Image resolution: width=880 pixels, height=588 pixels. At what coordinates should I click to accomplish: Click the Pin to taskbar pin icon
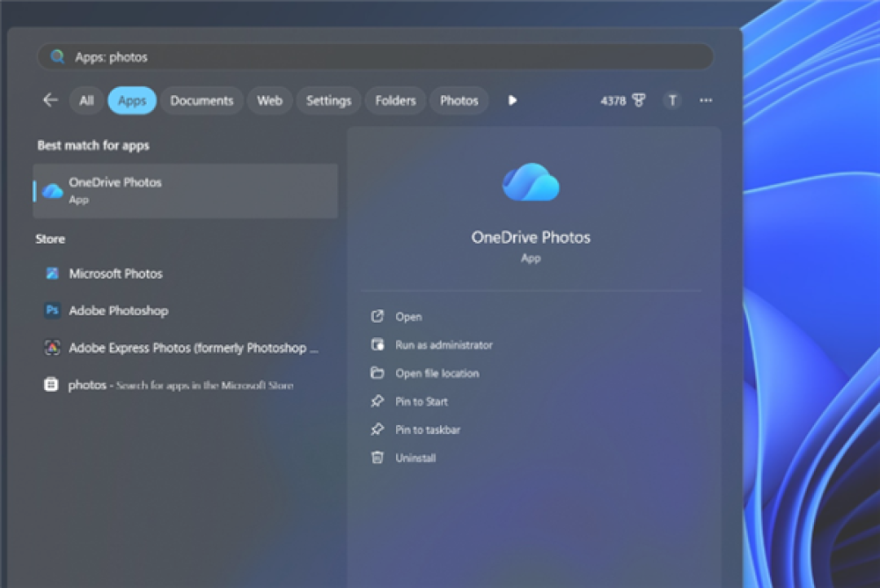click(x=377, y=429)
